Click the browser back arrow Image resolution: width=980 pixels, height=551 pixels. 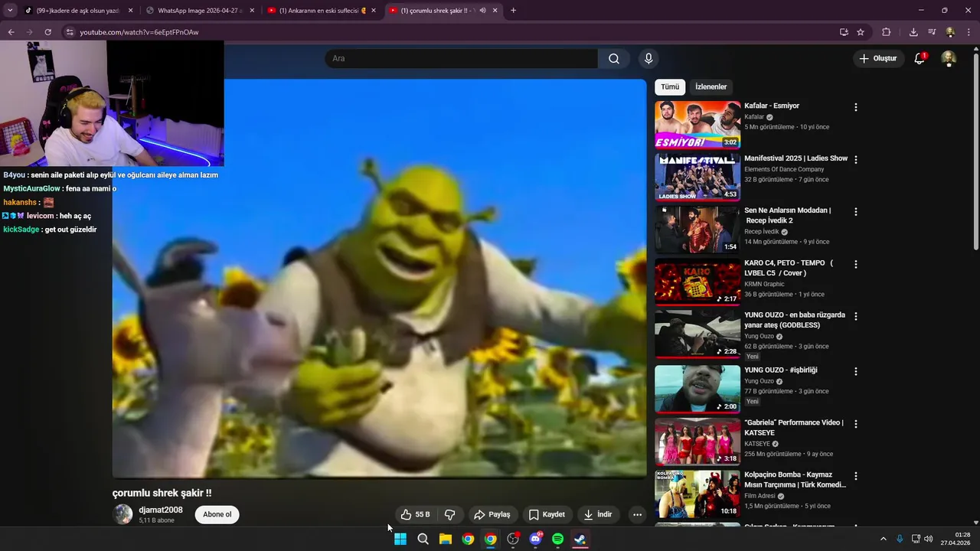tap(11, 32)
